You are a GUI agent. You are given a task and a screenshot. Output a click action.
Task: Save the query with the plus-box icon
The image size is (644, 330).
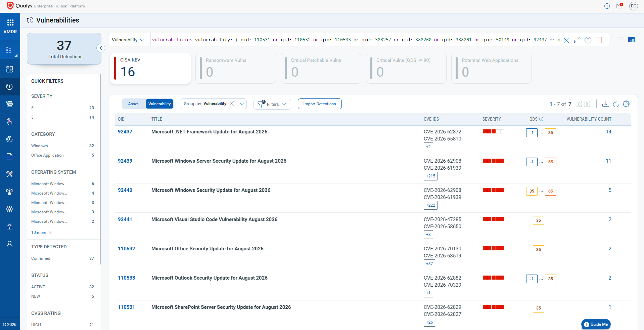599,40
